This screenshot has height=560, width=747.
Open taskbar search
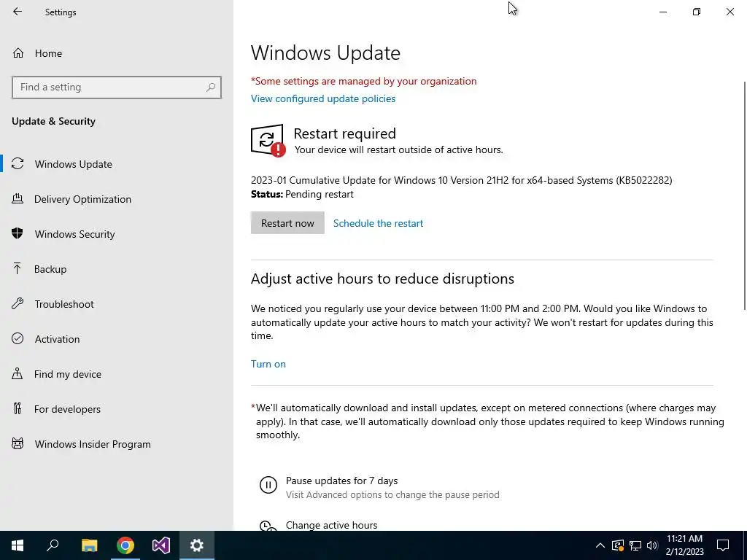(53, 545)
